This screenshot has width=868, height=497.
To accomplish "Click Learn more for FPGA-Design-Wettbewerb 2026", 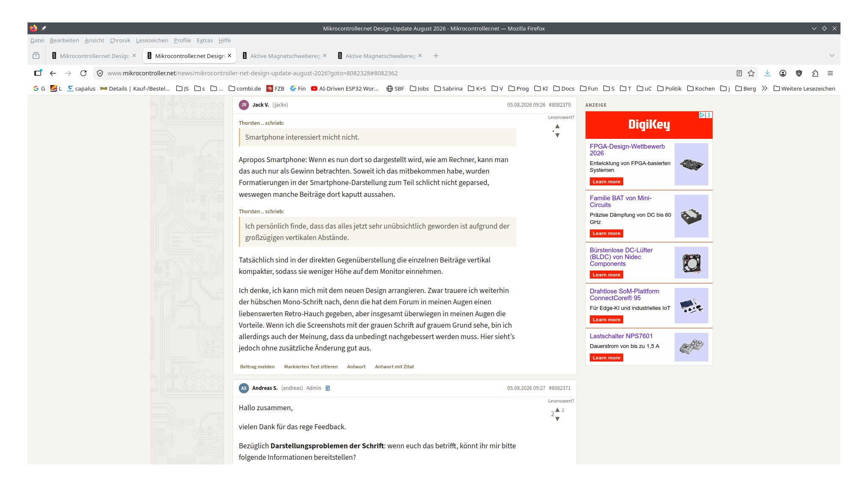I will [606, 182].
